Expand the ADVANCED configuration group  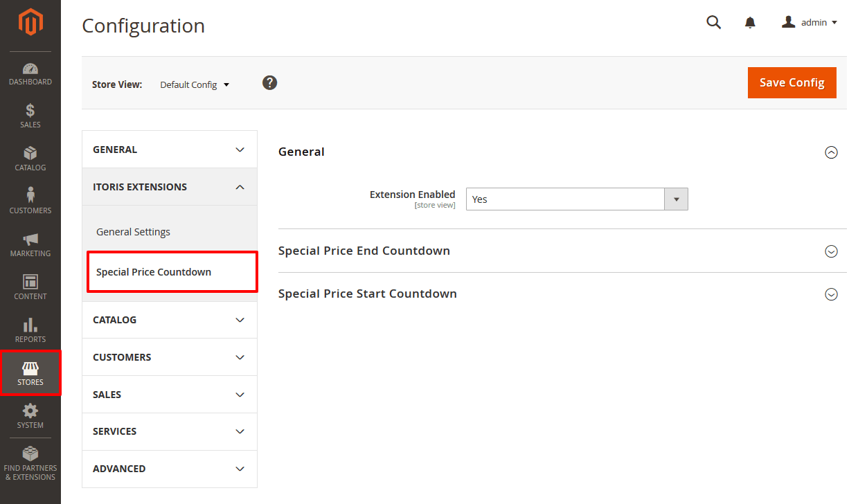coord(170,469)
